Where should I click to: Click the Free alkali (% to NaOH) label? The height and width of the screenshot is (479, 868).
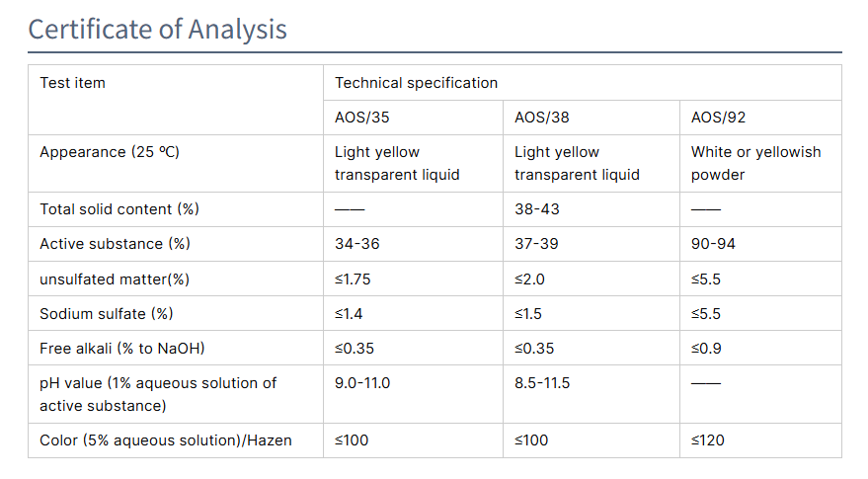tap(121, 348)
